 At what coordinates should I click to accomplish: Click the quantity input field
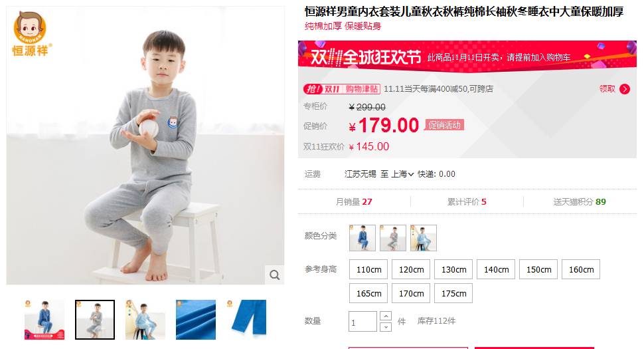click(362, 322)
